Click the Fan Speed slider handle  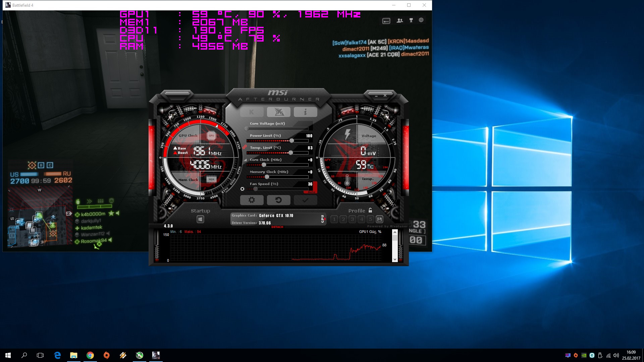coord(256,189)
